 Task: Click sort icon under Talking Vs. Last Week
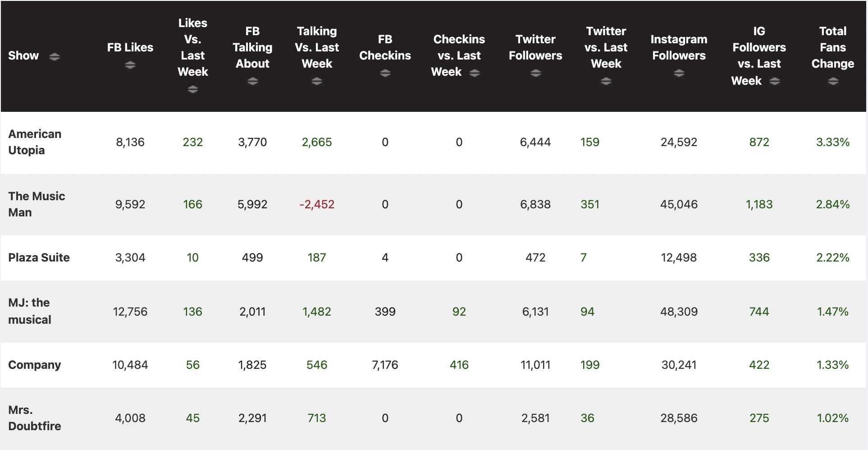[317, 81]
